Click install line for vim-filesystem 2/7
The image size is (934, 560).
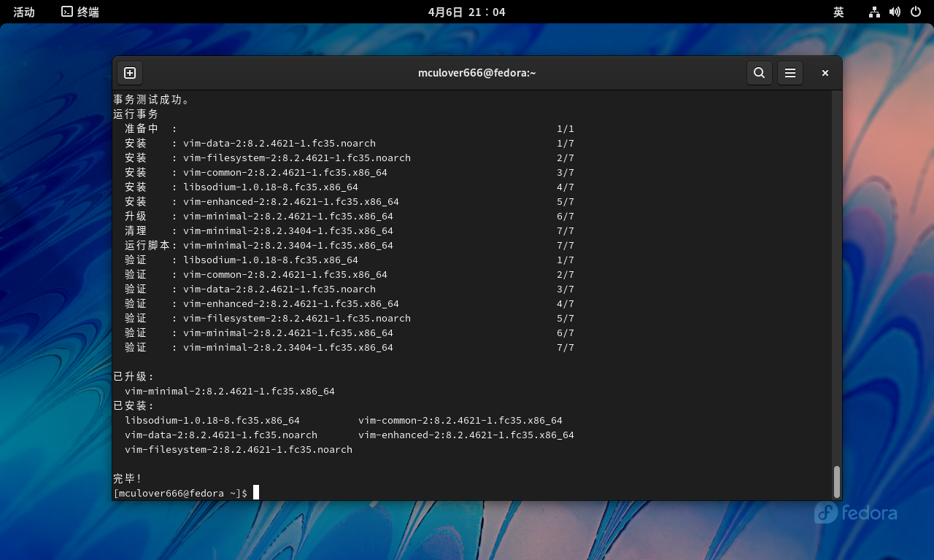(350, 157)
